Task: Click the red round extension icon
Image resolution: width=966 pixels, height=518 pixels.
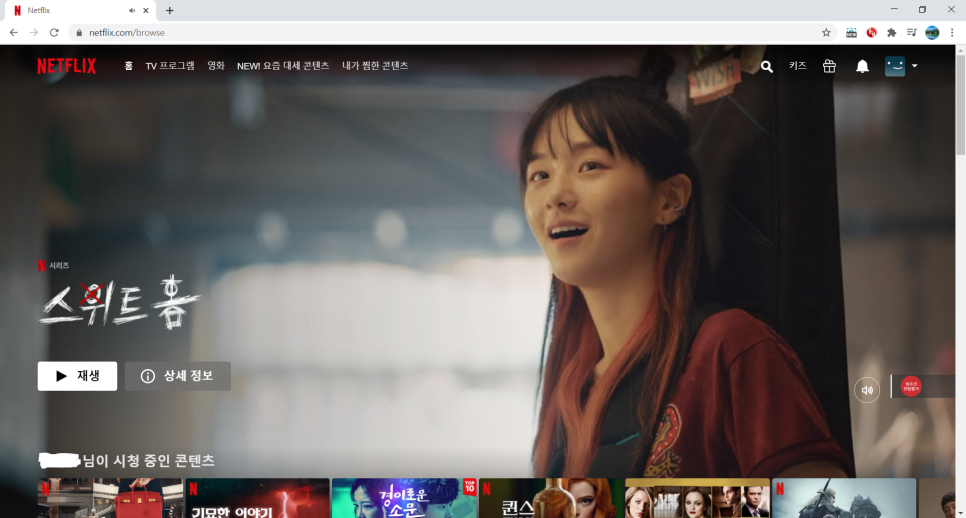Action: point(871,33)
